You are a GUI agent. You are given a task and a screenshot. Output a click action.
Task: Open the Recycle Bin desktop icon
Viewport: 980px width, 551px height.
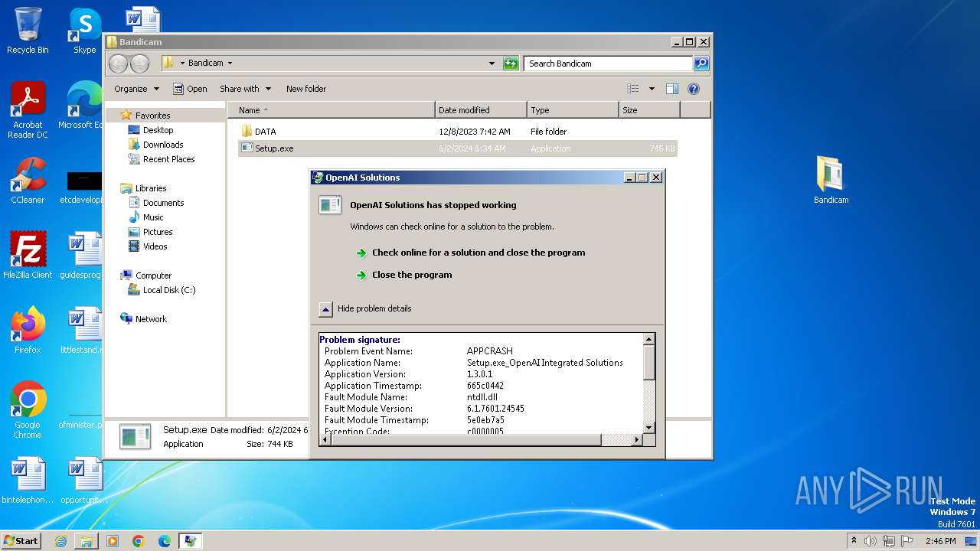[x=28, y=31]
